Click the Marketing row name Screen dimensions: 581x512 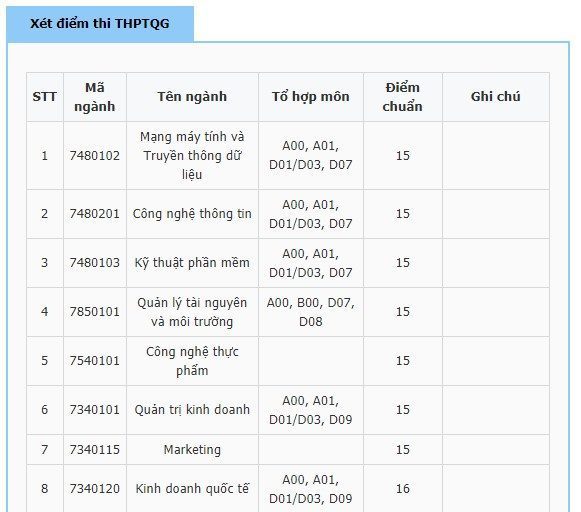click(x=192, y=450)
